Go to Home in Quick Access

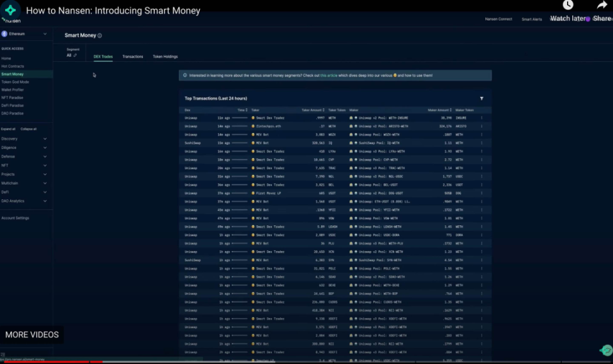tap(6, 59)
